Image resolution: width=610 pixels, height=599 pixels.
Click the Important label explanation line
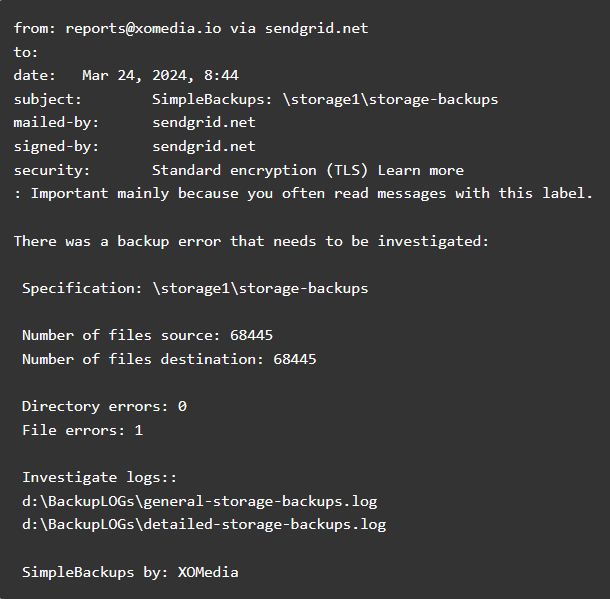pos(303,193)
